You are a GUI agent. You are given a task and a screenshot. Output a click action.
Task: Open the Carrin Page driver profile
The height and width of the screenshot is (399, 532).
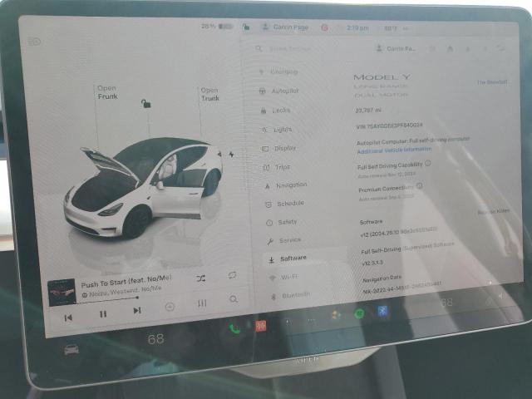pyautogui.click(x=285, y=27)
